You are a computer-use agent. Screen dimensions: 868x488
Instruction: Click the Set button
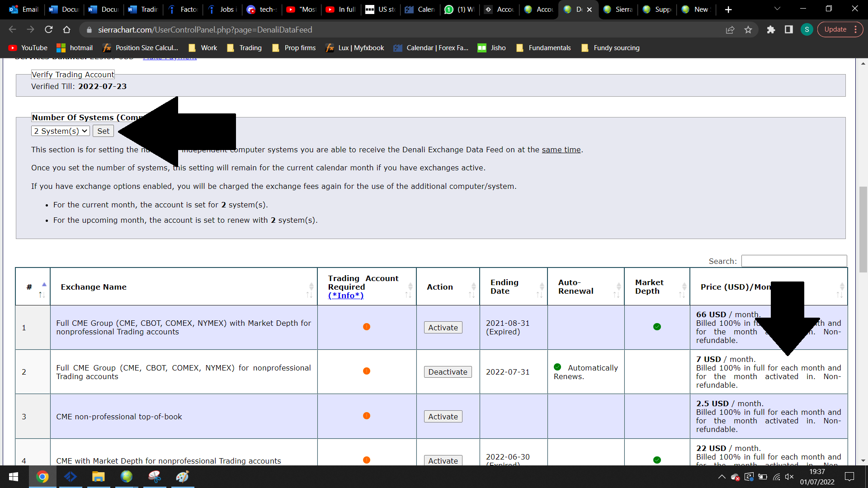point(103,131)
